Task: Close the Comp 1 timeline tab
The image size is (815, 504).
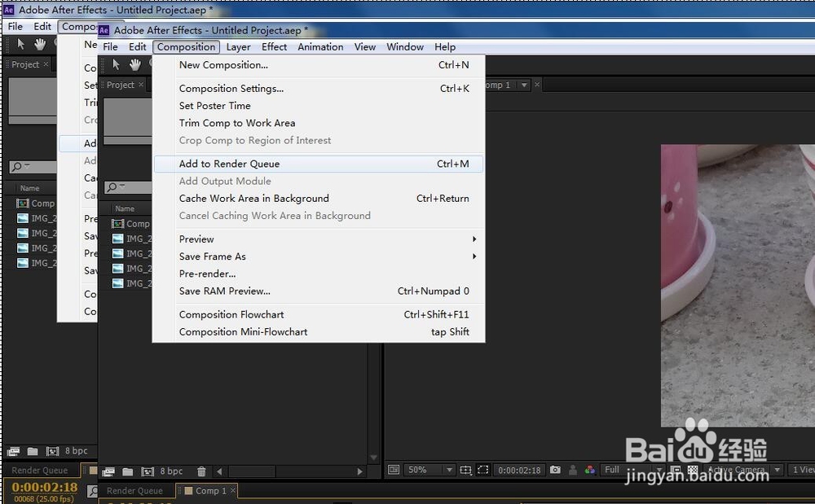Action: pos(233,490)
